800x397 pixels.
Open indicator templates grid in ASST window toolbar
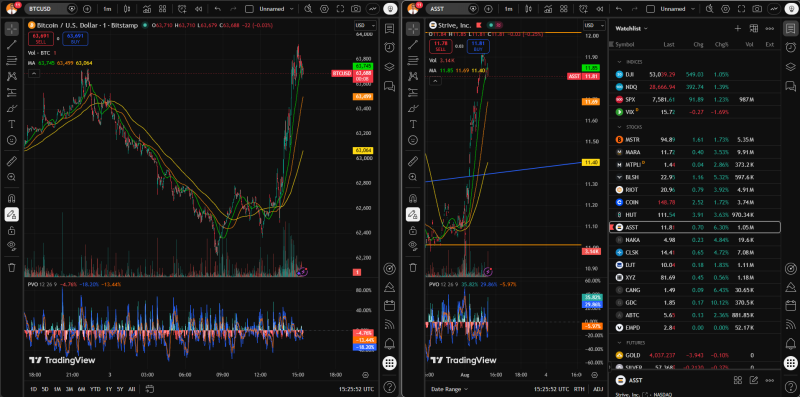click(563, 9)
